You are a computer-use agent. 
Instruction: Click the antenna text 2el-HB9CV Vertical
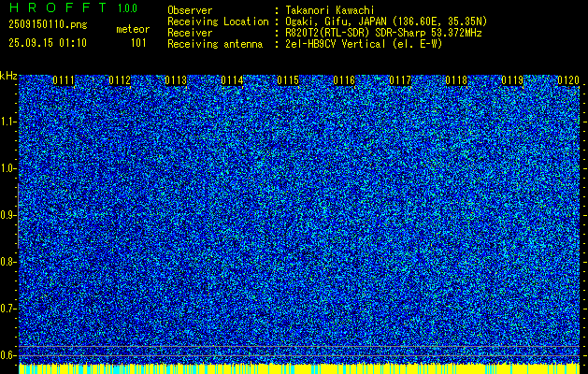pyautogui.click(x=336, y=44)
